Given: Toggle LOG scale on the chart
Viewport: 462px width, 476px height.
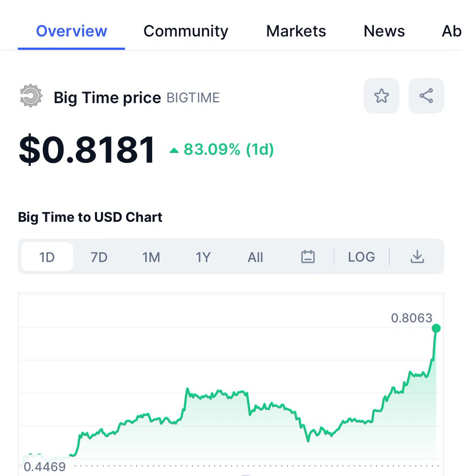Looking at the screenshot, I should (361, 257).
